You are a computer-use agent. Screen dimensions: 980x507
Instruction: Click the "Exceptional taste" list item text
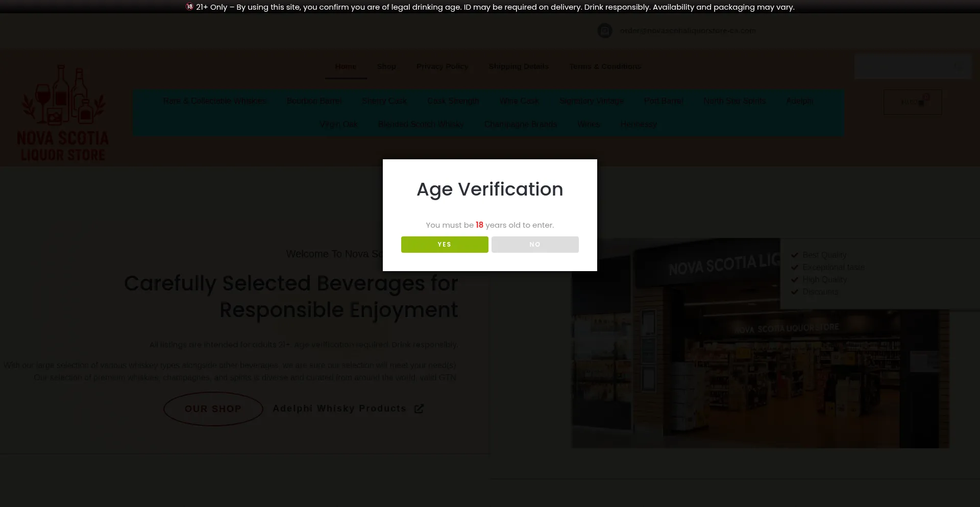pos(834,267)
